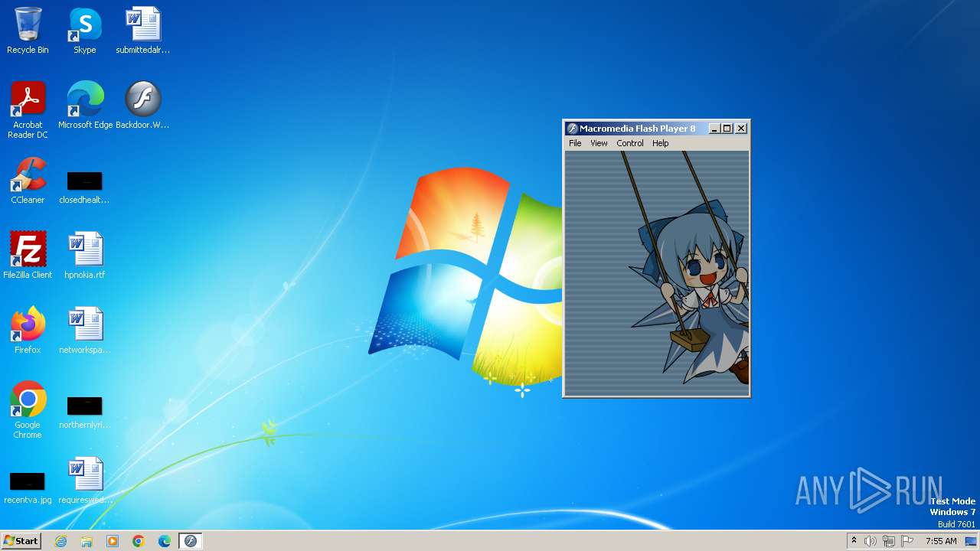Maximize the Macromedia Flash Player window

[727, 129]
